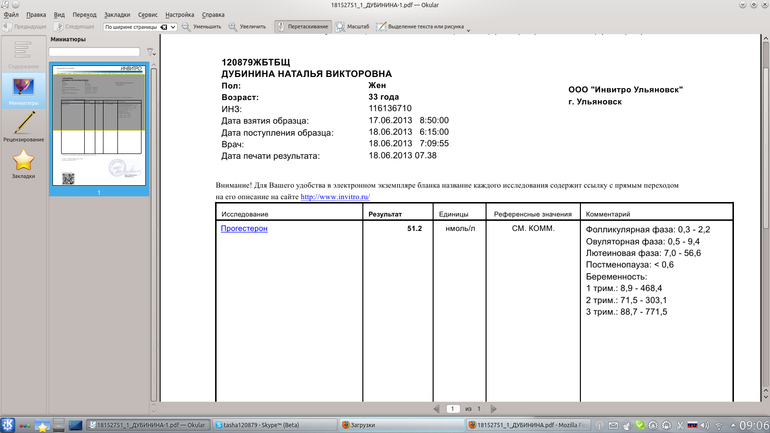Open the Настройка menu
Screen dimensions: 770x433
pyautogui.click(x=180, y=15)
